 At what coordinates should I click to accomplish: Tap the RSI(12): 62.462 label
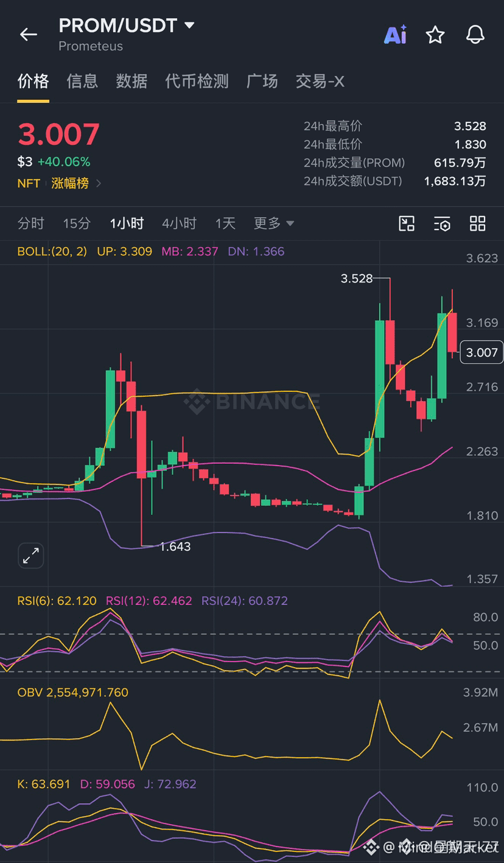point(149,601)
